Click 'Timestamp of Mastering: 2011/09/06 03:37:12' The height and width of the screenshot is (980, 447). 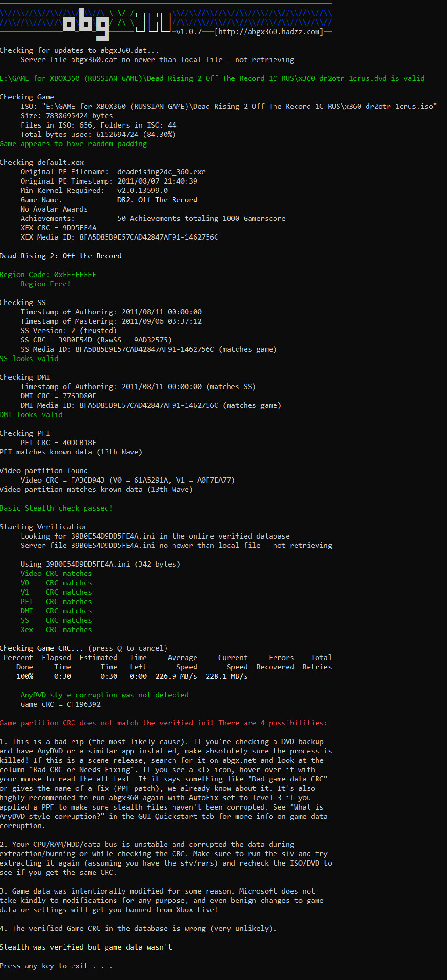[111, 321]
